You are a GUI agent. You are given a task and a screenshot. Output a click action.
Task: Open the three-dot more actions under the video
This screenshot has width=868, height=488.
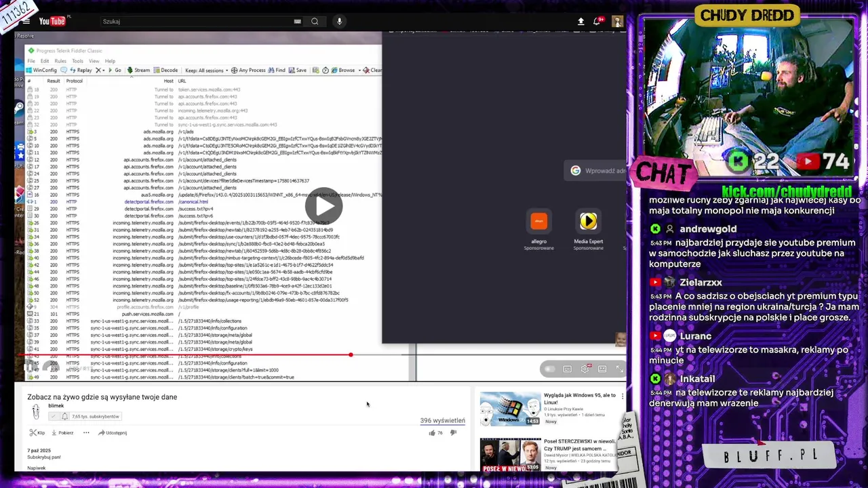[86, 432]
